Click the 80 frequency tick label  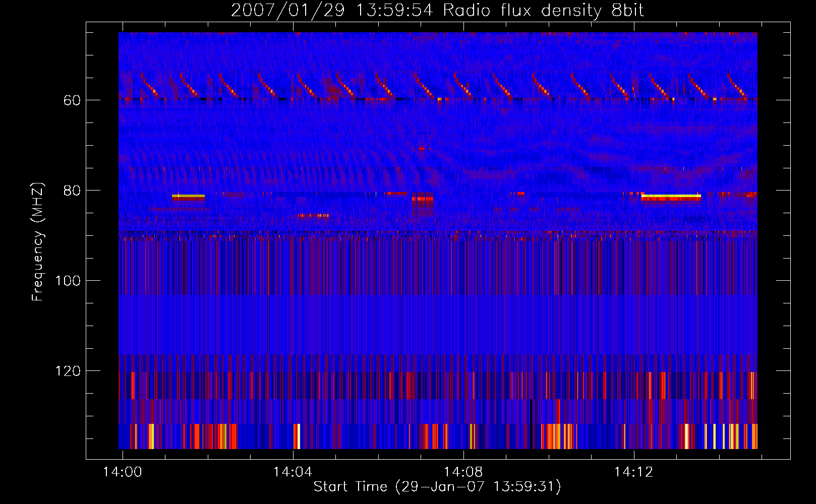(x=72, y=191)
